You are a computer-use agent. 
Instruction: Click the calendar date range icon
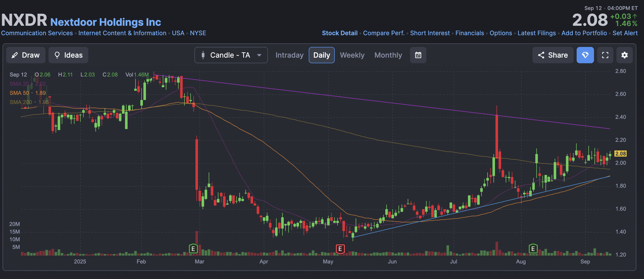click(x=418, y=55)
